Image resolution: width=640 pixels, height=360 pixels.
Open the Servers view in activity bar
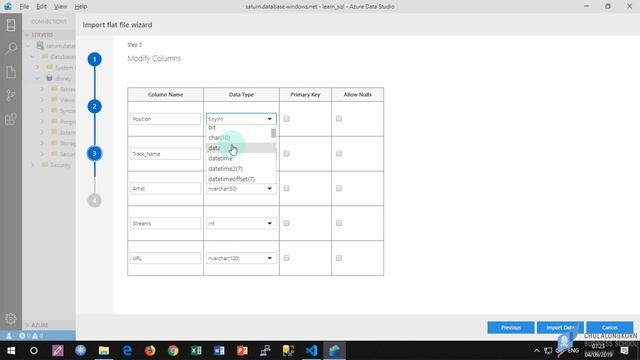coord(11,25)
